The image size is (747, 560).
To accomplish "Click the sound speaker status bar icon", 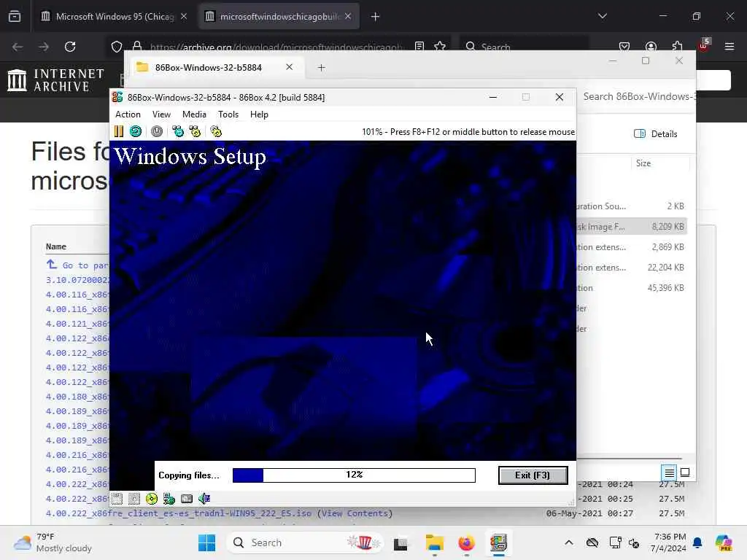I will pos(204,499).
